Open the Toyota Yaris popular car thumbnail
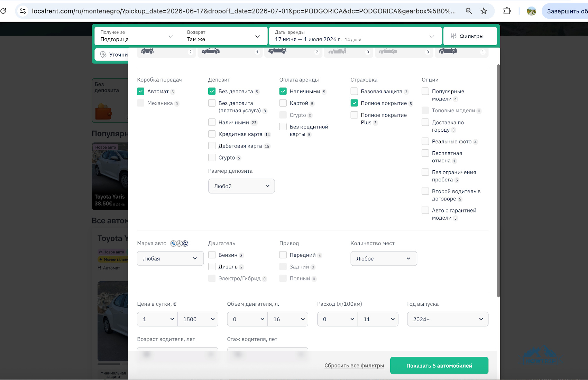This screenshot has width=588, height=380. coord(110,176)
